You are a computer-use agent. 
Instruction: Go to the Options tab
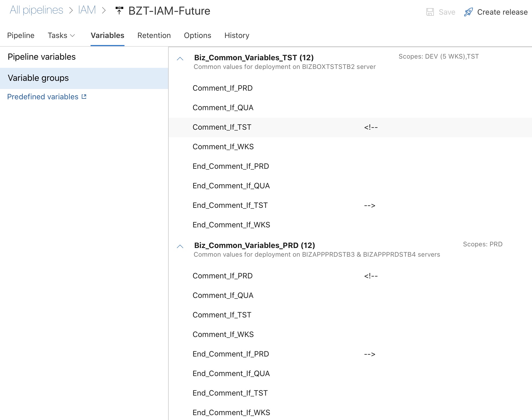coord(197,35)
